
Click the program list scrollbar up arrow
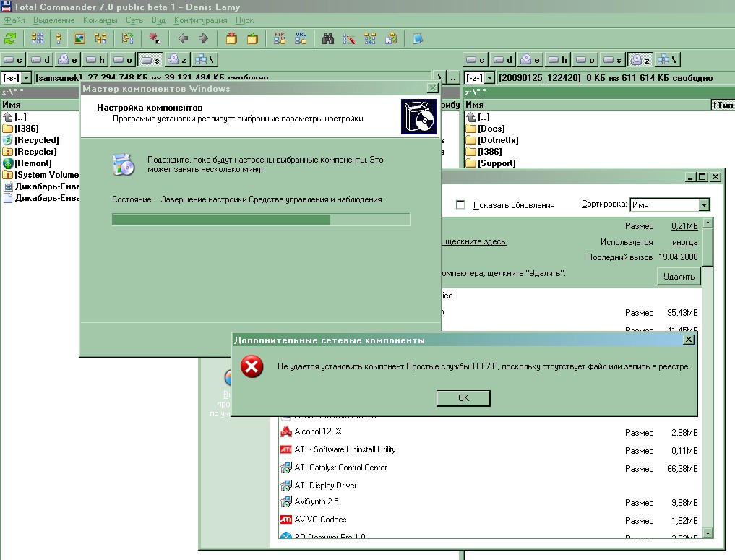708,223
